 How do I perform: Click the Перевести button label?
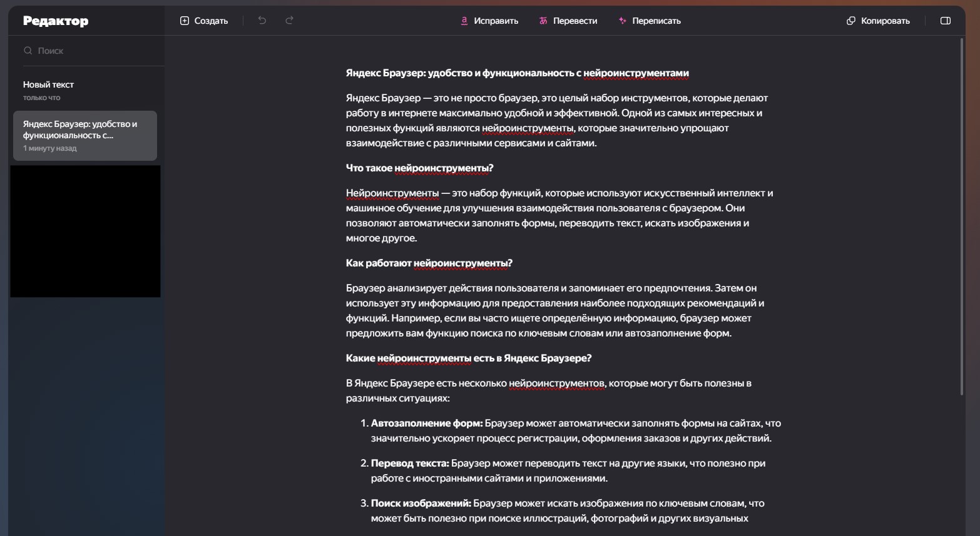[x=575, y=21]
